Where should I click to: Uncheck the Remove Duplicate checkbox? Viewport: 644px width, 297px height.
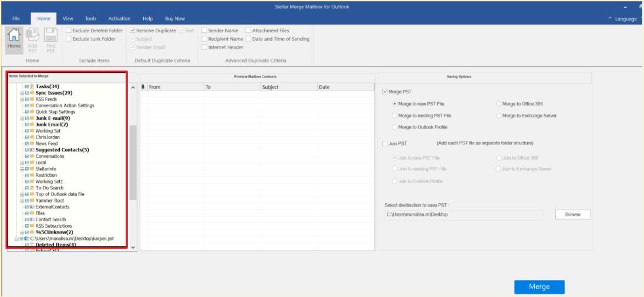pyautogui.click(x=132, y=31)
